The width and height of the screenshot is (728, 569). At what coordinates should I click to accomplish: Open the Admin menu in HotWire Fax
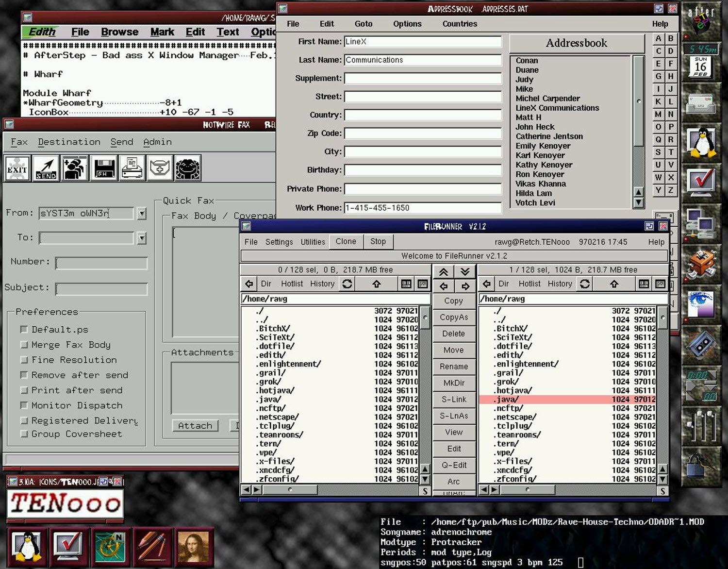(157, 142)
